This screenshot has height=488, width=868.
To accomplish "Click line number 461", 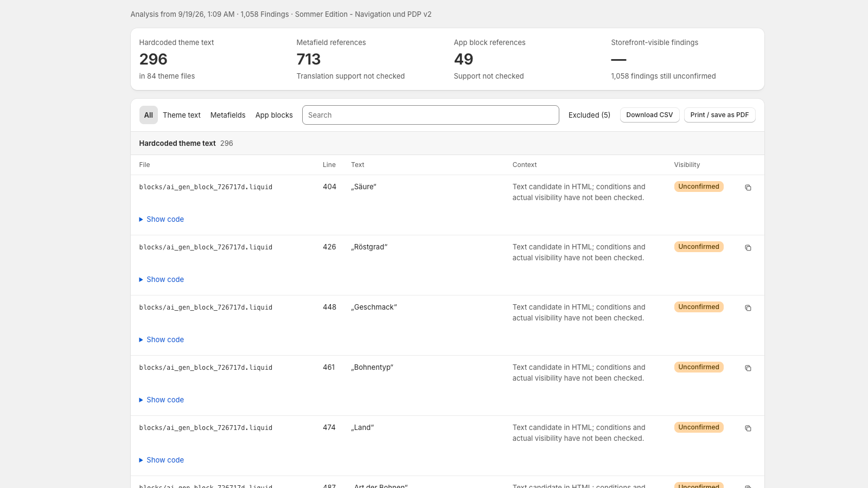I will pos(329,367).
